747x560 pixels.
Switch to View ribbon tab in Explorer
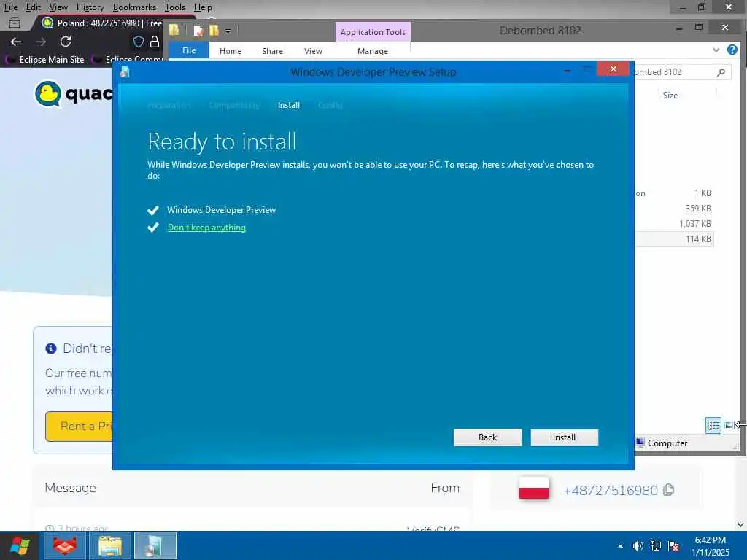313,51
